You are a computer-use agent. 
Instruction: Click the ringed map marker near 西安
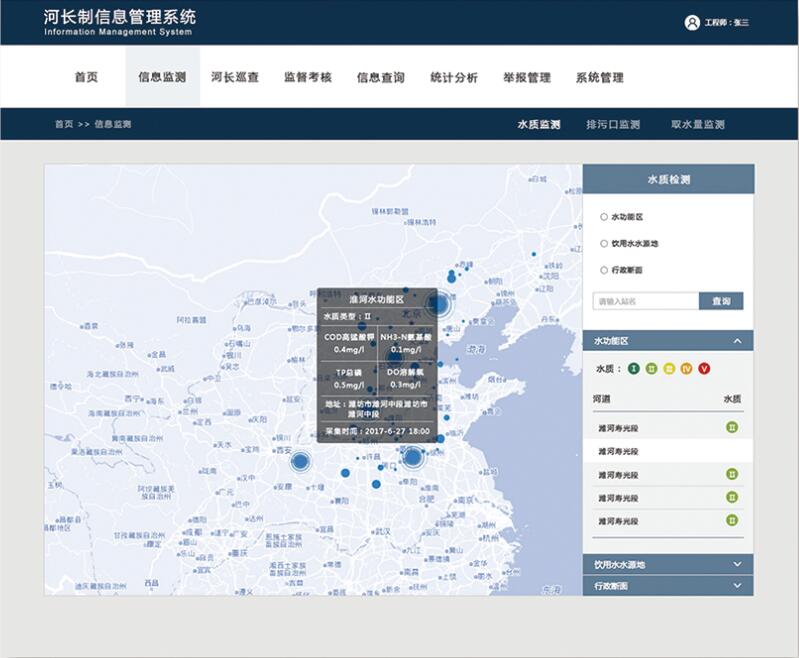click(x=300, y=461)
